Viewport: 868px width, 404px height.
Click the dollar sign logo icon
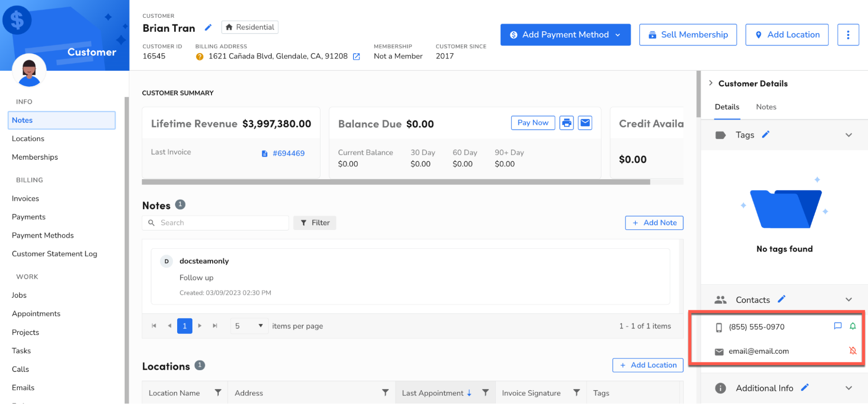pyautogui.click(x=17, y=20)
